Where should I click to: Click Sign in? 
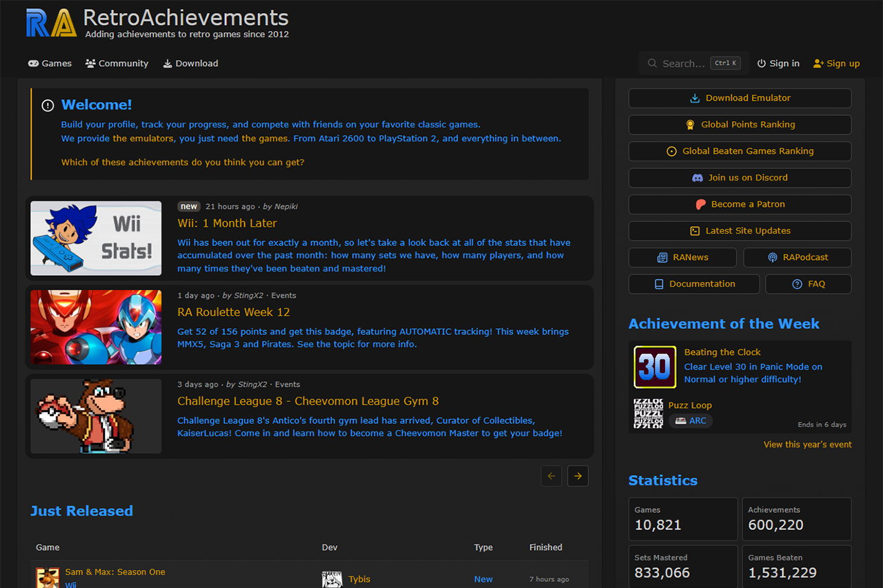778,63
